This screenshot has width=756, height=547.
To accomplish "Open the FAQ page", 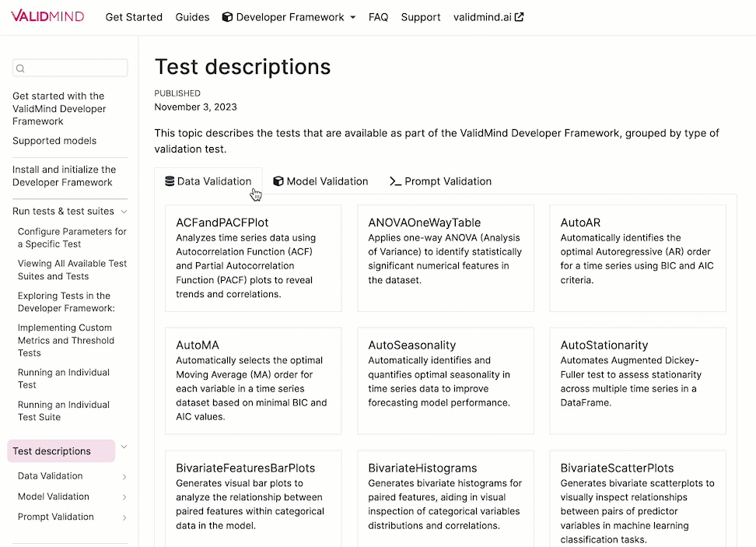I will pyautogui.click(x=379, y=16).
